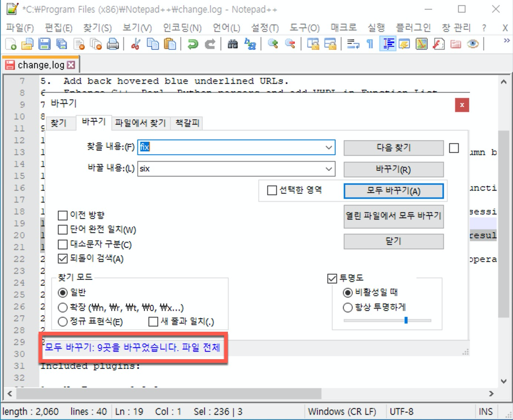Click the Zoom In toolbar icon

click(273, 44)
